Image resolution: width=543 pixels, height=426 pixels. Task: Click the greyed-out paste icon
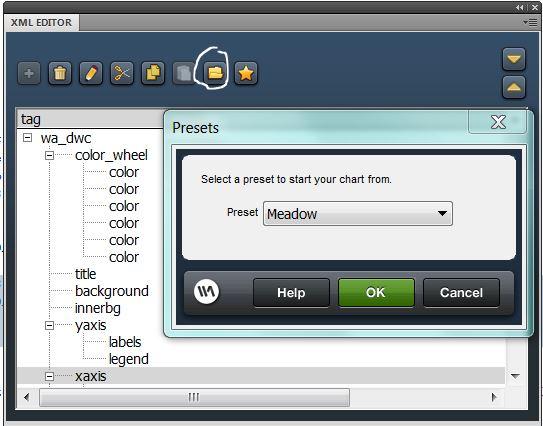coord(184,73)
